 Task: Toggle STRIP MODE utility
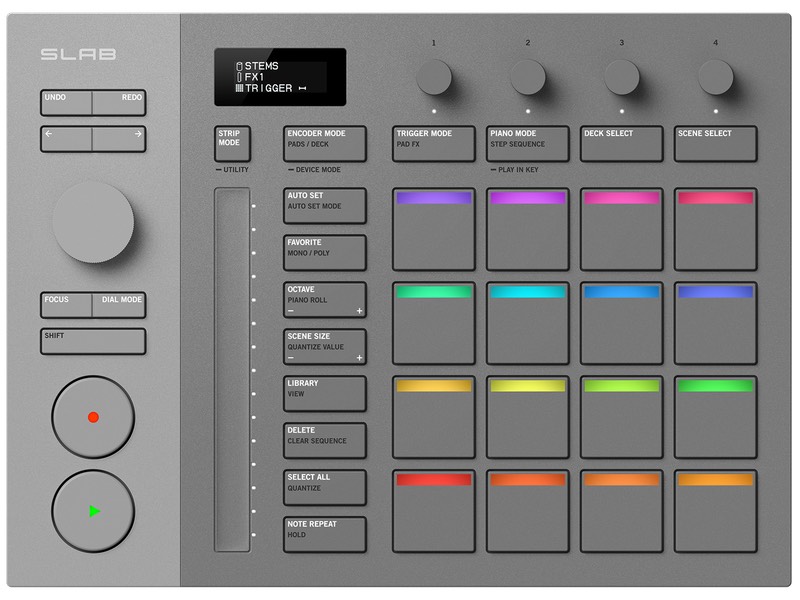click(232, 142)
